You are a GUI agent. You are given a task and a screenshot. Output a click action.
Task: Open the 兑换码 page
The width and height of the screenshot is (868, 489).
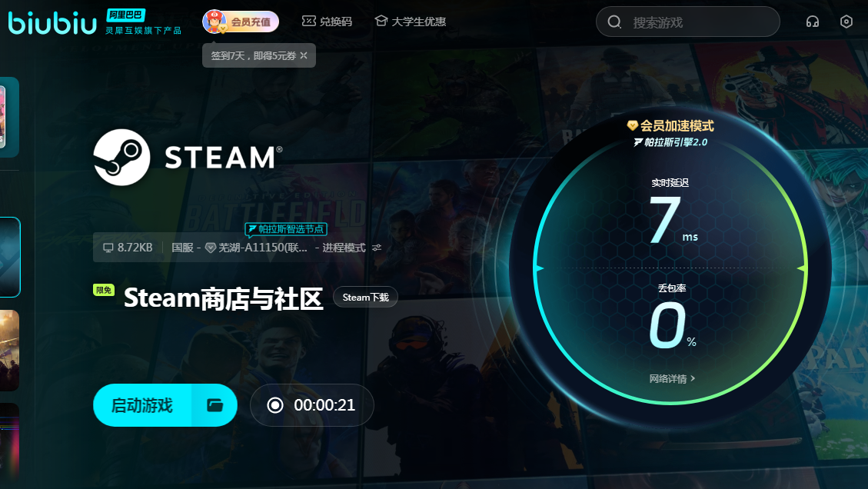[328, 22]
